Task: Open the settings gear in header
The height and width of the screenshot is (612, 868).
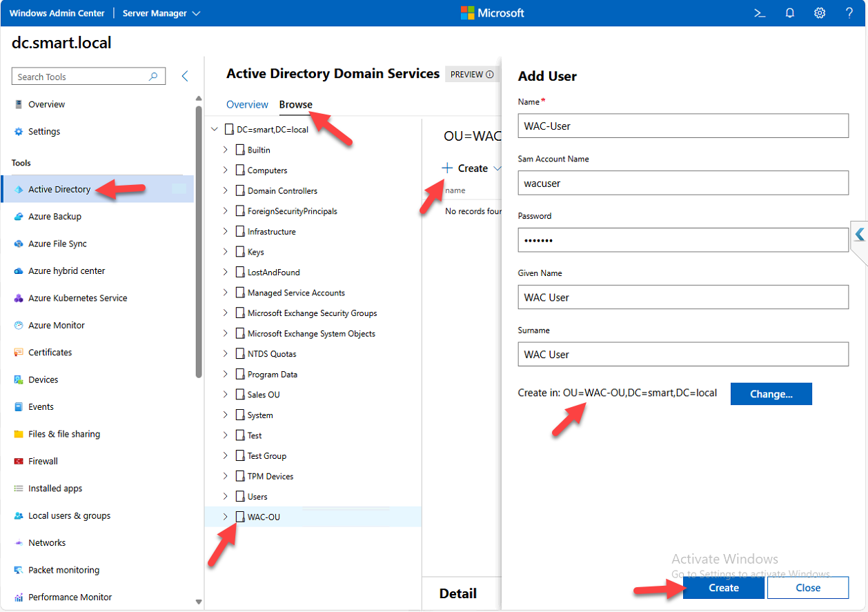Action: (x=820, y=13)
